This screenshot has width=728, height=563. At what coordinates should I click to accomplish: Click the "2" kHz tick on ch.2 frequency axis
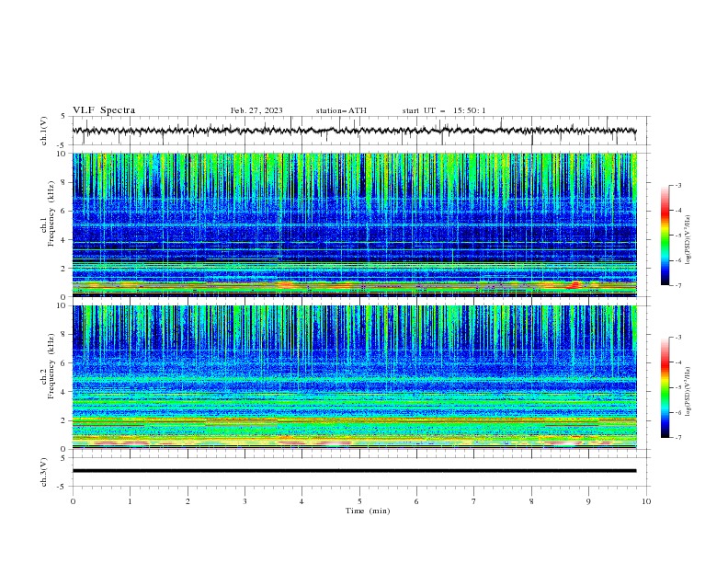[63, 420]
